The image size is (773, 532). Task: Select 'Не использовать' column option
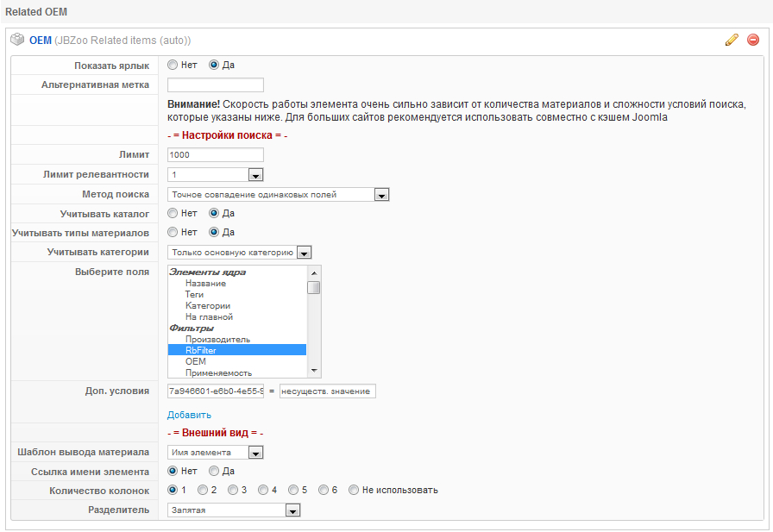tap(354, 490)
